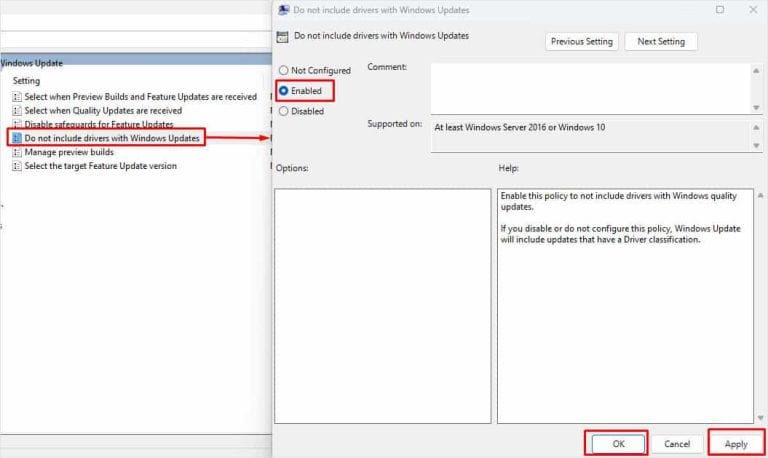Apply the policy changes
Viewport: 768px width, 458px height.
click(x=735, y=443)
